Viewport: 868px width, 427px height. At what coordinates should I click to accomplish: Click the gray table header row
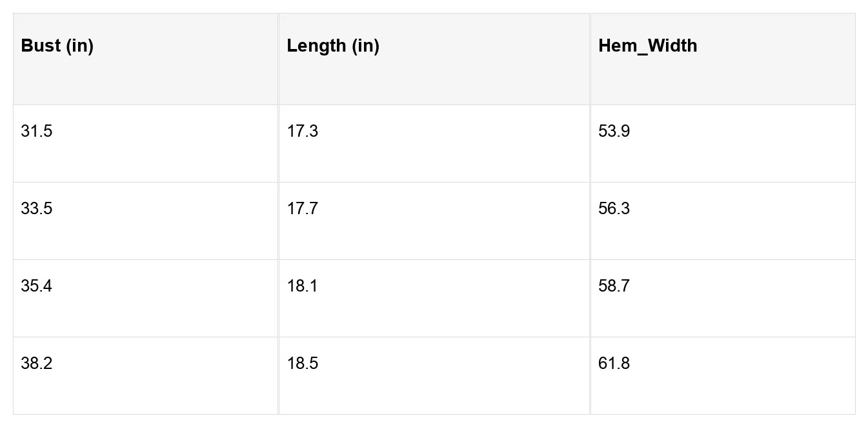[434, 59]
